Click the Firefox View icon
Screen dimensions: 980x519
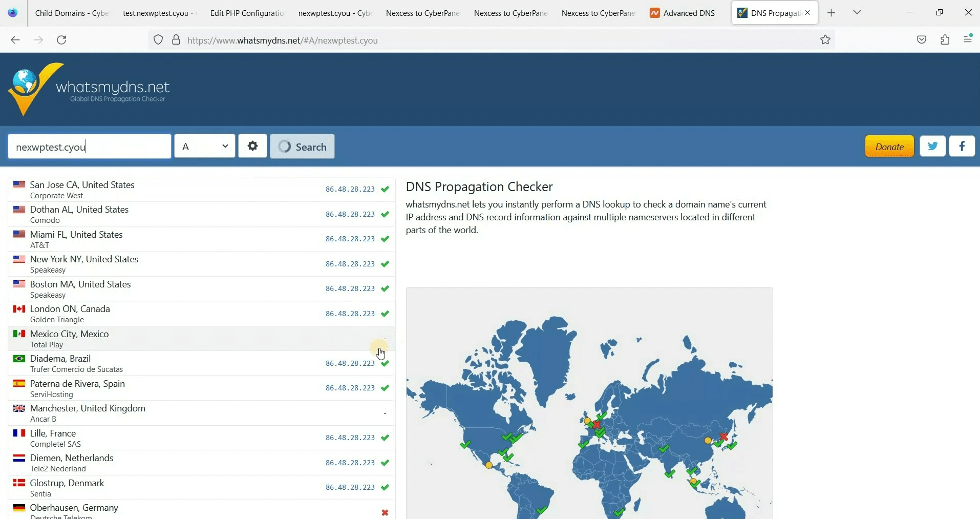13,13
